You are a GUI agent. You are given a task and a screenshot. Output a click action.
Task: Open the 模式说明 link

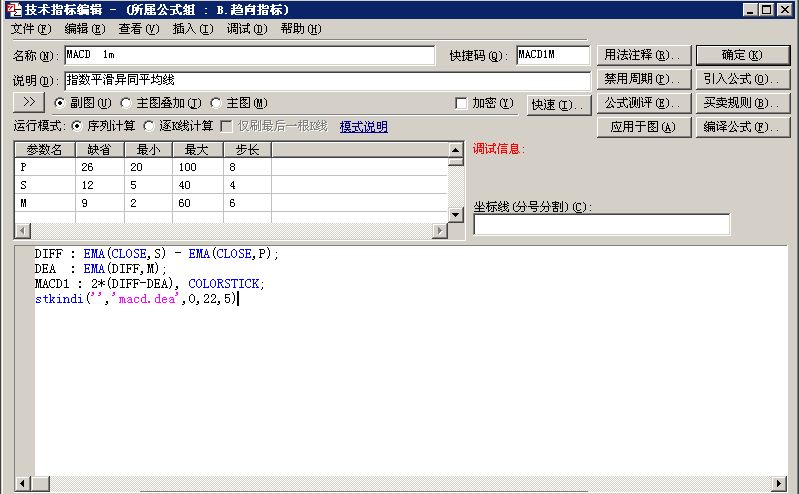(363, 126)
